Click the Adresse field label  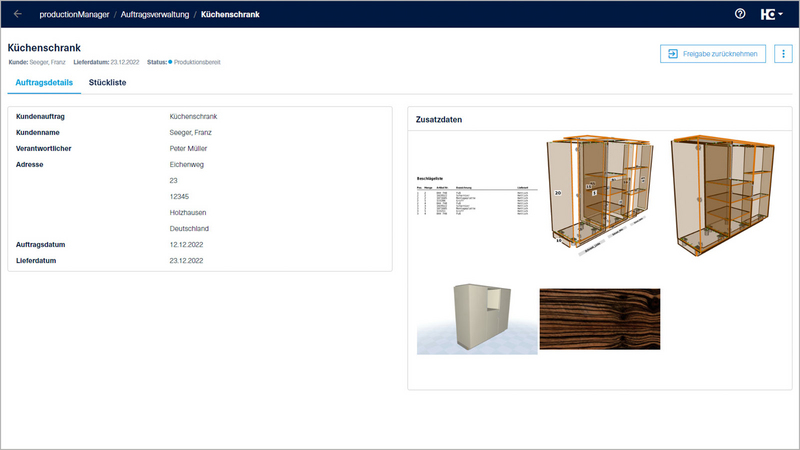click(30, 164)
